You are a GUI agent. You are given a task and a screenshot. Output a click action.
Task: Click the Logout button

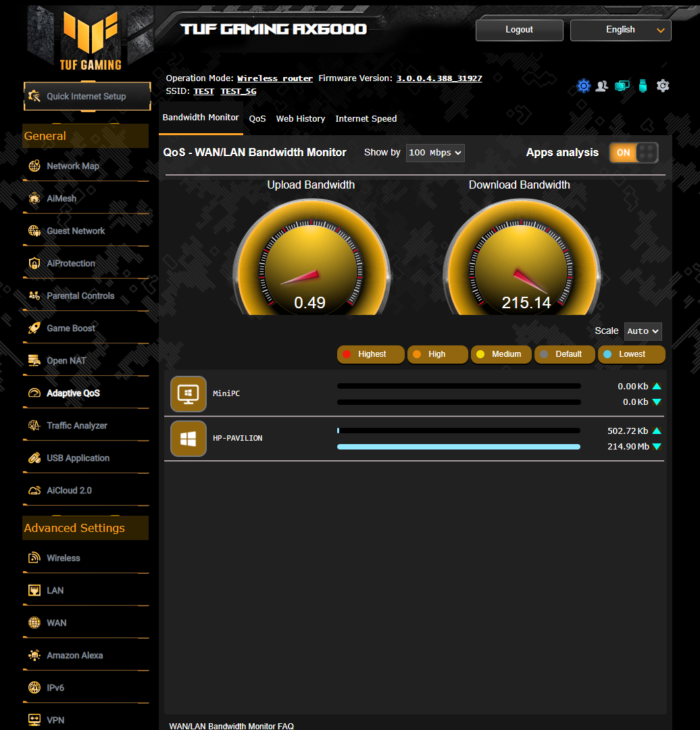(520, 30)
